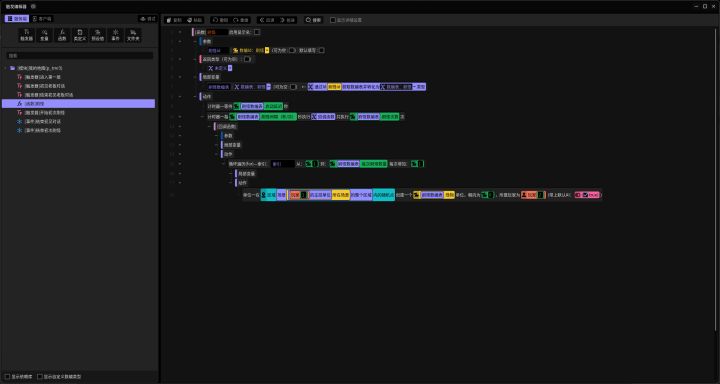Viewport: 720px width, 384px height.
Task: Tick the checkbox on the function header row
Action: click(x=257, y=32)
